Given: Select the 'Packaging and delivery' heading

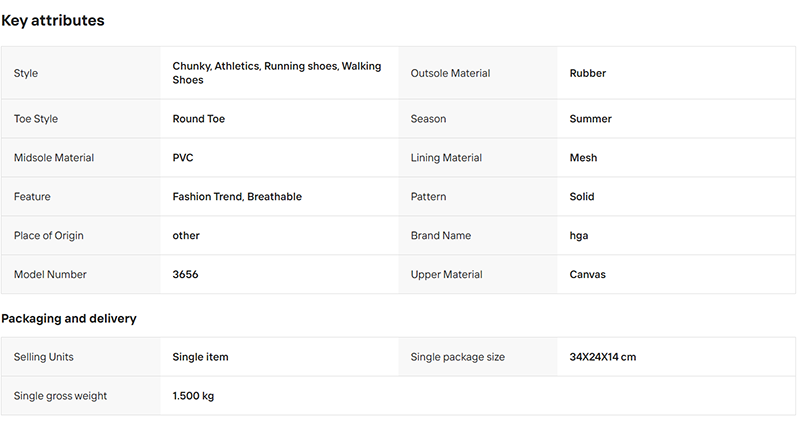Looking at the screenshot, I should (x=69, y=318).
